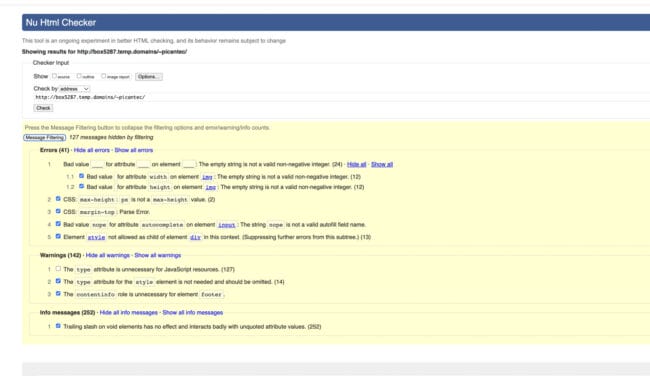The width and height of the screenshot is (650, 376).
Task: Uncheck the autocomplete bad value error checkbox
Action: [58, 223]
